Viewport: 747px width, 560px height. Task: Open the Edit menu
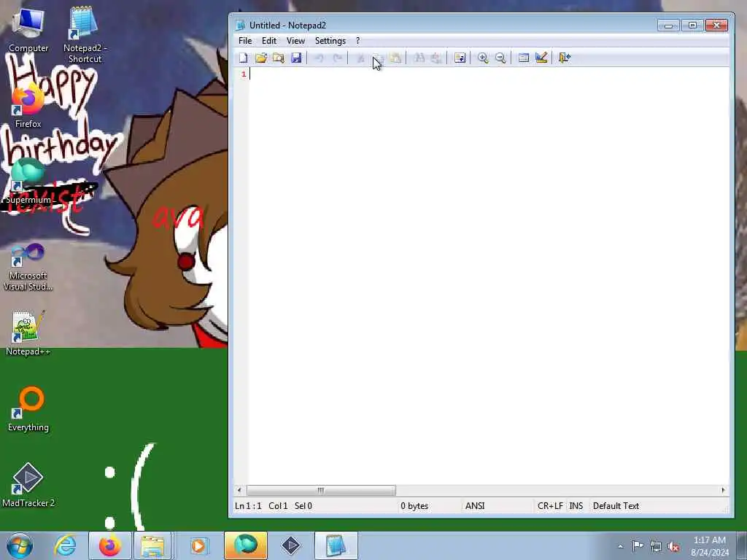pyautogui.click(x=269, y=41)
